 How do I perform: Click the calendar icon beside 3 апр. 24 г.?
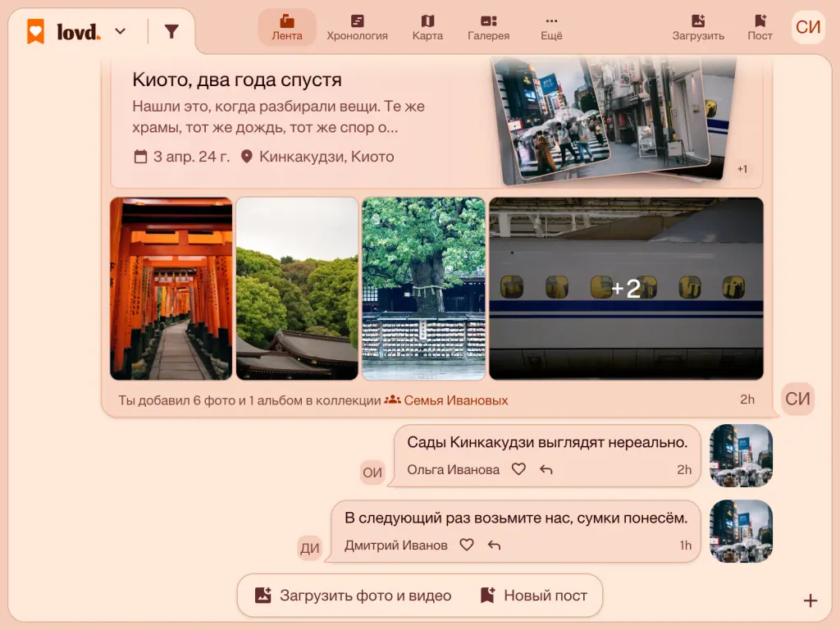(140, 157)
